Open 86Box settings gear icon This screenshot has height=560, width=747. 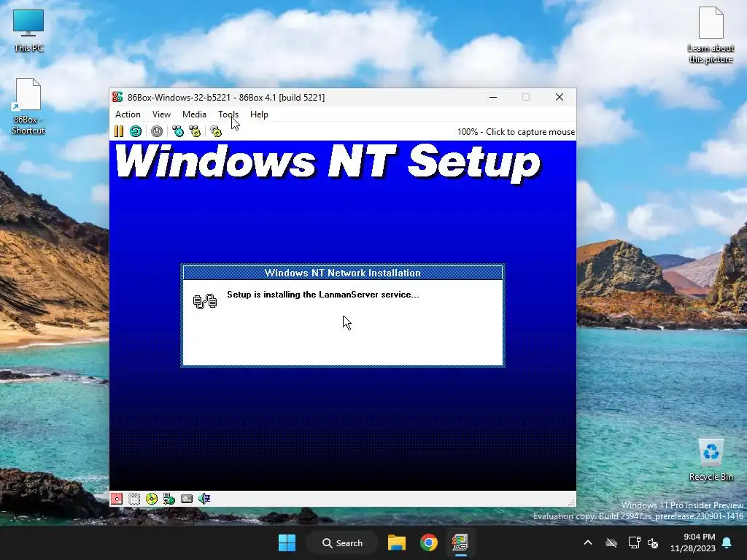[216, 131]
